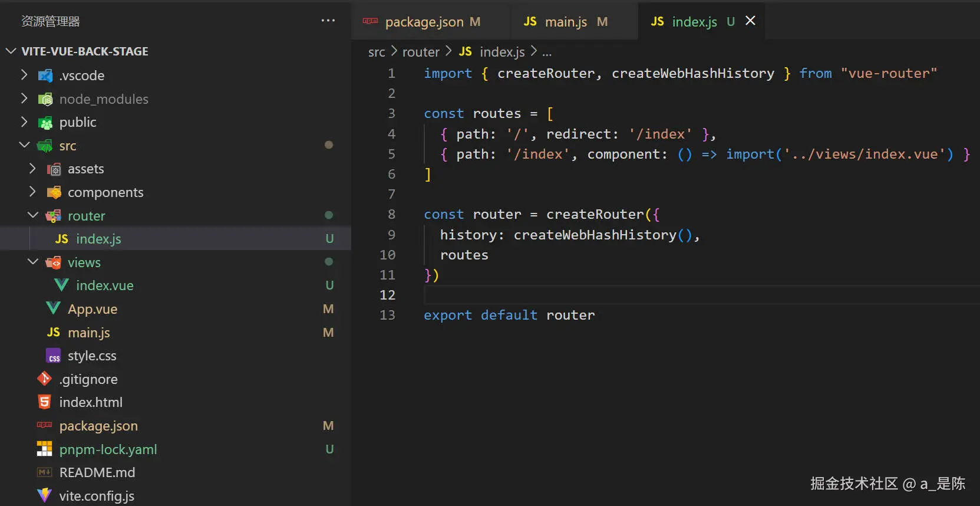Click the Vite icon of vite.config.js
The height and width of the screenshot is (506, 980).
[x=45, y=495]
